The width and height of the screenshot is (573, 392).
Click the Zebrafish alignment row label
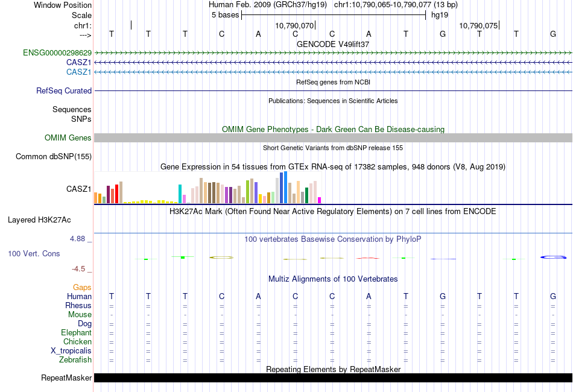(x=75, y=360)
